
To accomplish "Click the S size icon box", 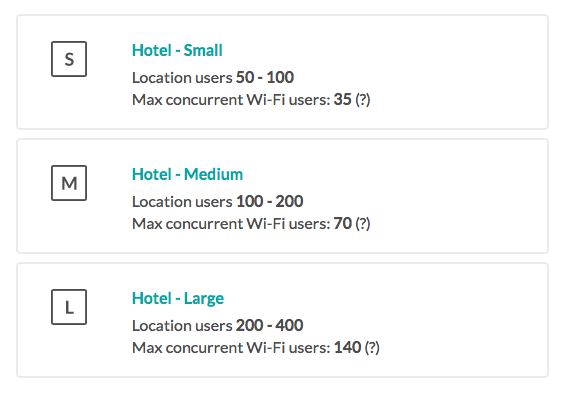I will 69,59.
